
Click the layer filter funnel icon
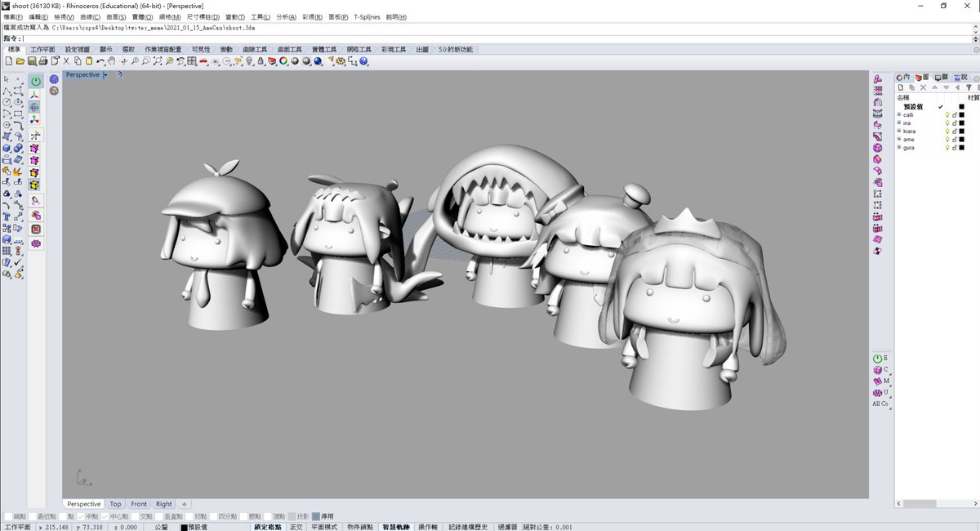point(969,87)
